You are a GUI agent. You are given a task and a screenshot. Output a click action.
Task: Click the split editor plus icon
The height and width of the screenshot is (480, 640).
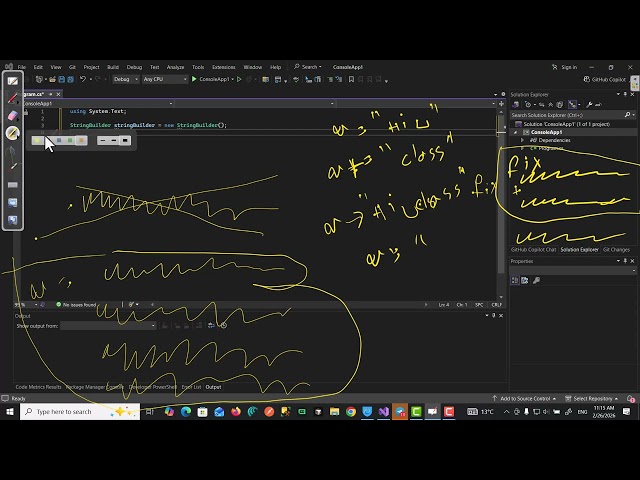501,103
